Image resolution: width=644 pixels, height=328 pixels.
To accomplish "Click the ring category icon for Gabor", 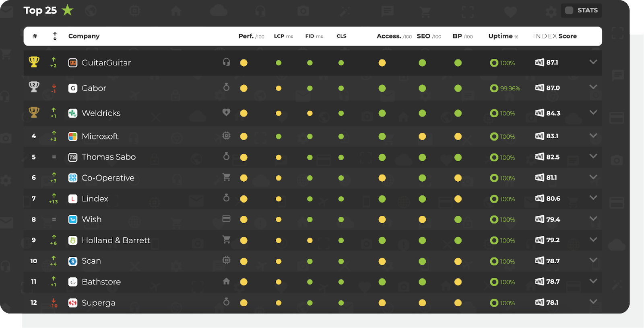I will click(x=227, y=87).
